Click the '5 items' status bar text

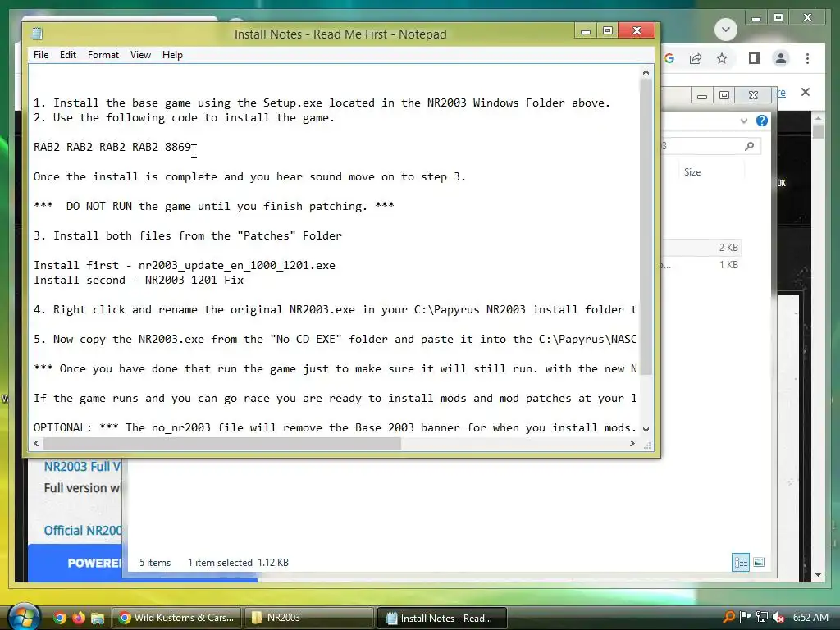pos(155,563)
